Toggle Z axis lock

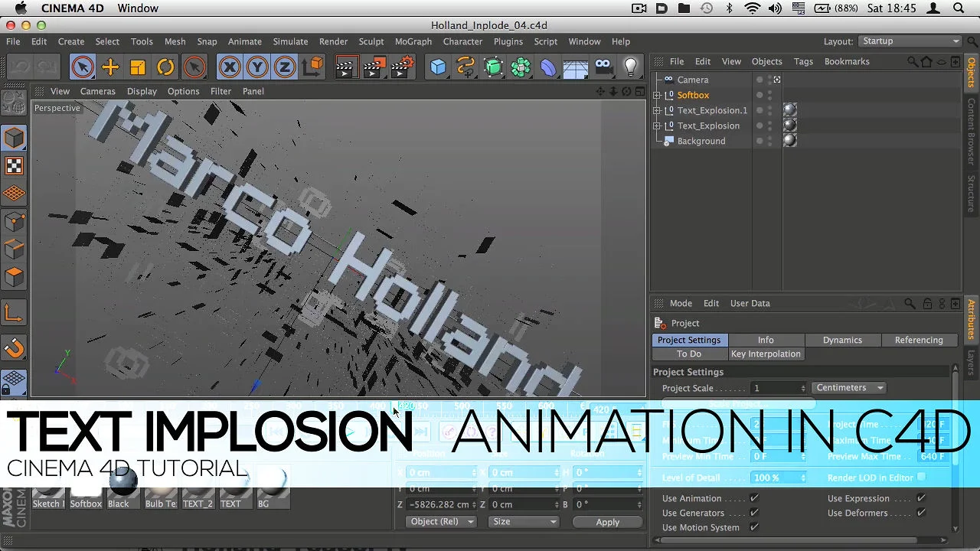[x=285, y=67]
